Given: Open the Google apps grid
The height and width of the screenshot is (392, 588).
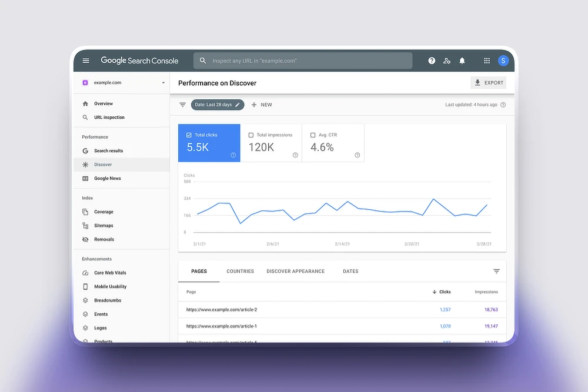Looking at the screenshot, I should click(487, 61).
